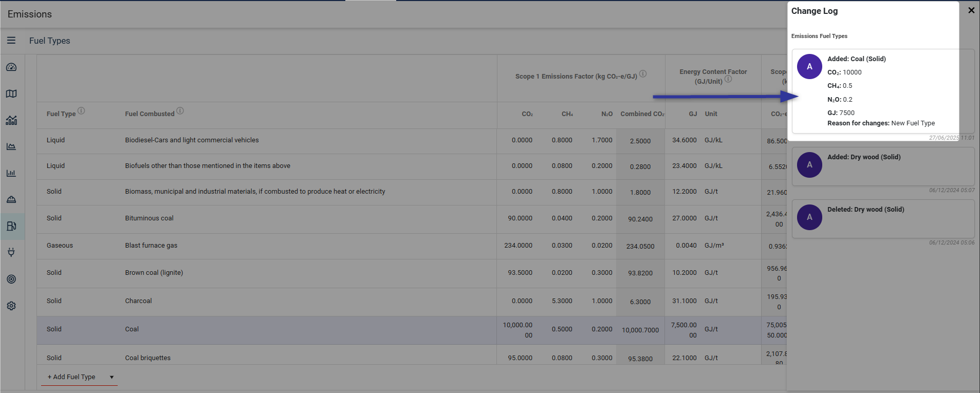The width and height of the screenshot is (980, 393).
Task: Click the Combined CO₂ column header
Action: (642, 114)
